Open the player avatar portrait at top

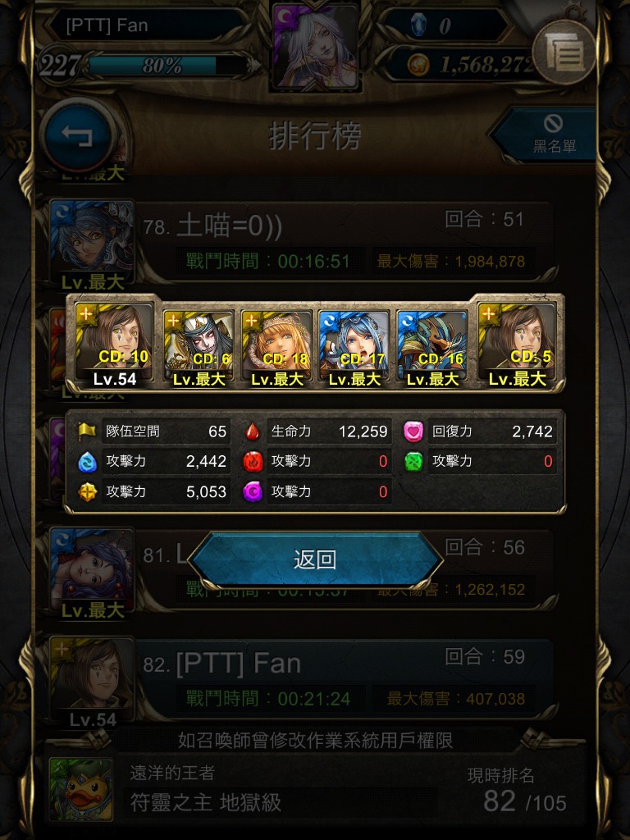[316, 46]
